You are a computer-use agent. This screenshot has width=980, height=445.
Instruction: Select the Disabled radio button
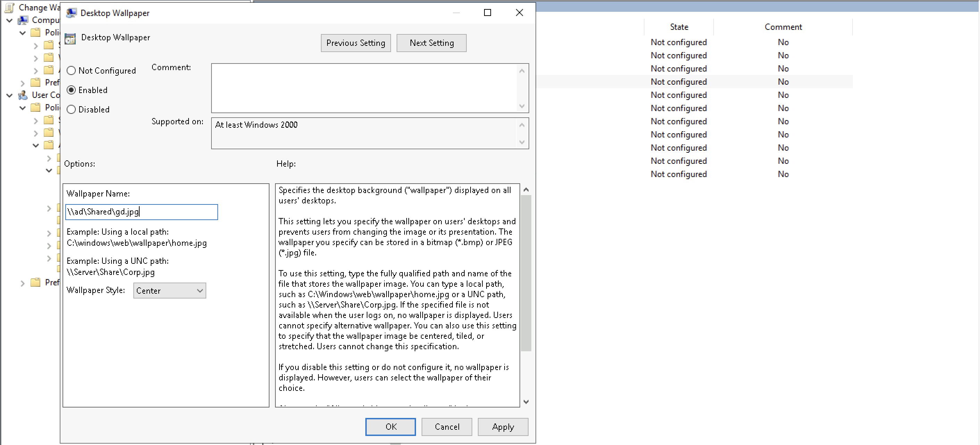71,110
